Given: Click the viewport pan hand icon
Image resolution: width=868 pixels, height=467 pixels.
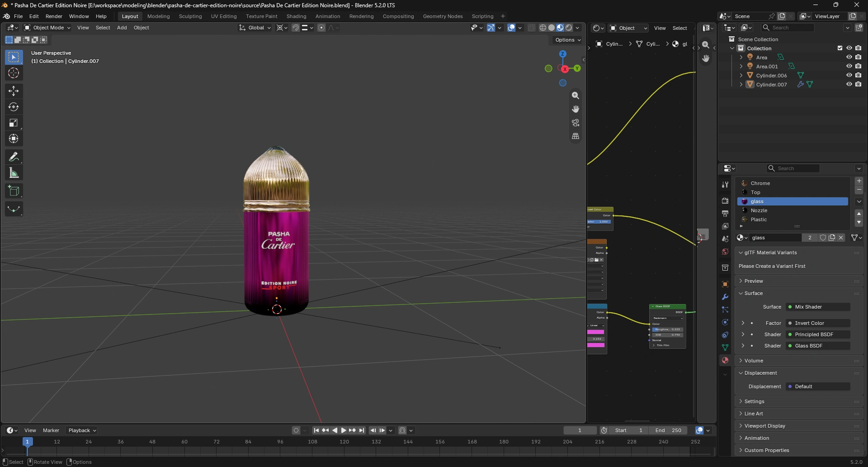Looking at the screenshot, I should [576, 109].
